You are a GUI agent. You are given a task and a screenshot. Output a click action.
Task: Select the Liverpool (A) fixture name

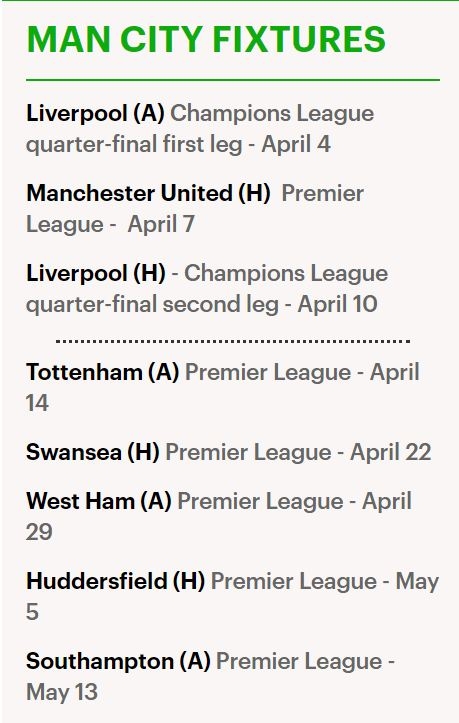tap(95, 113)
